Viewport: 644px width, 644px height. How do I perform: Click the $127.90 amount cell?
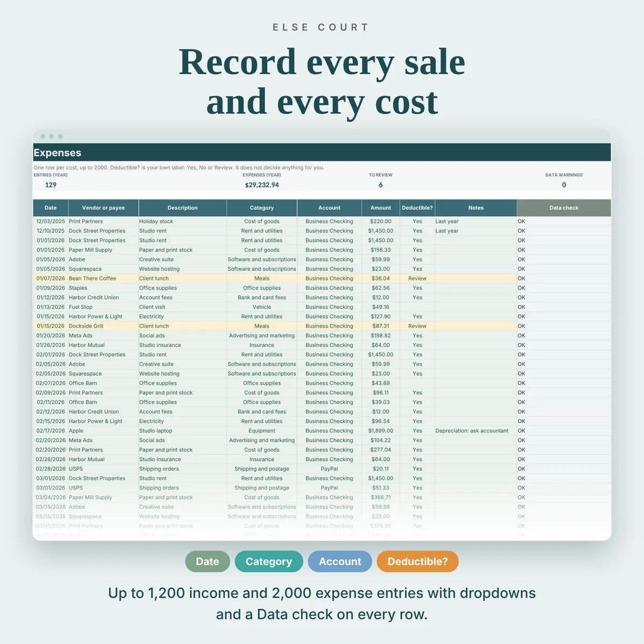pos(380,317)
